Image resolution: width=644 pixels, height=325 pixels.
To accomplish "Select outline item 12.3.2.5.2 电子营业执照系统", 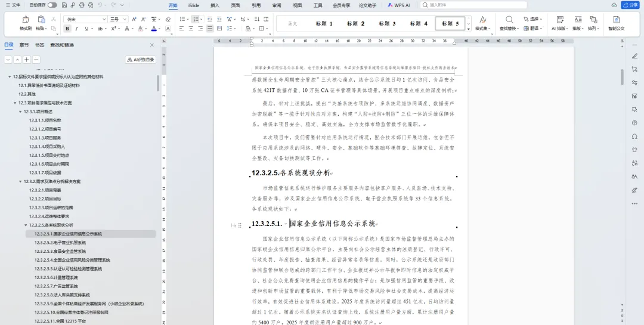I will 60,243.
